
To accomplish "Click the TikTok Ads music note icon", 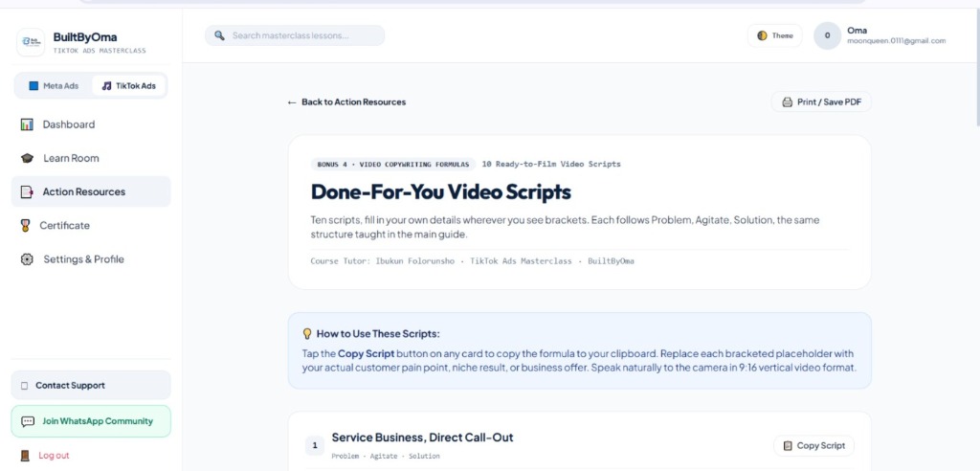I will 107,86.
